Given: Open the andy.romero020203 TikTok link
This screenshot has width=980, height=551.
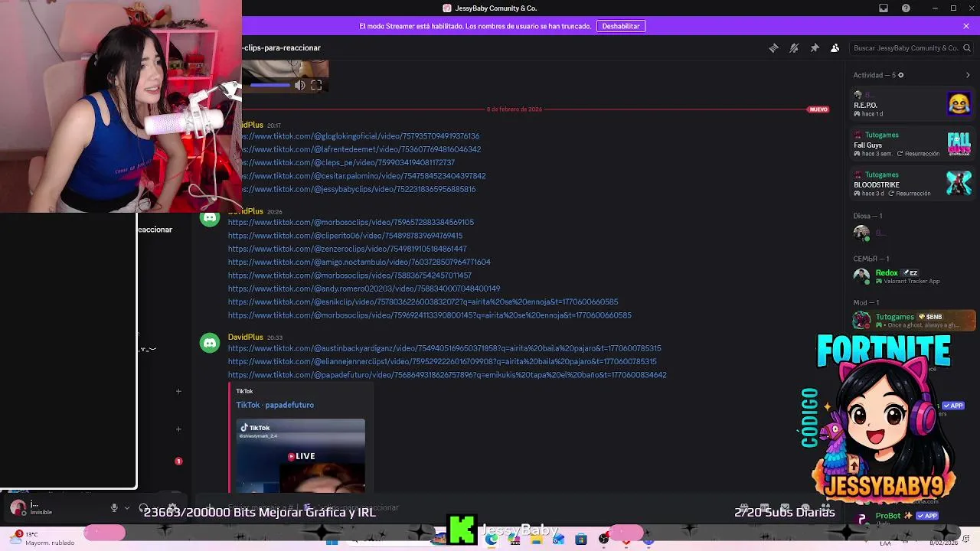Looking at the screenshot, I should tap(364, 289).
